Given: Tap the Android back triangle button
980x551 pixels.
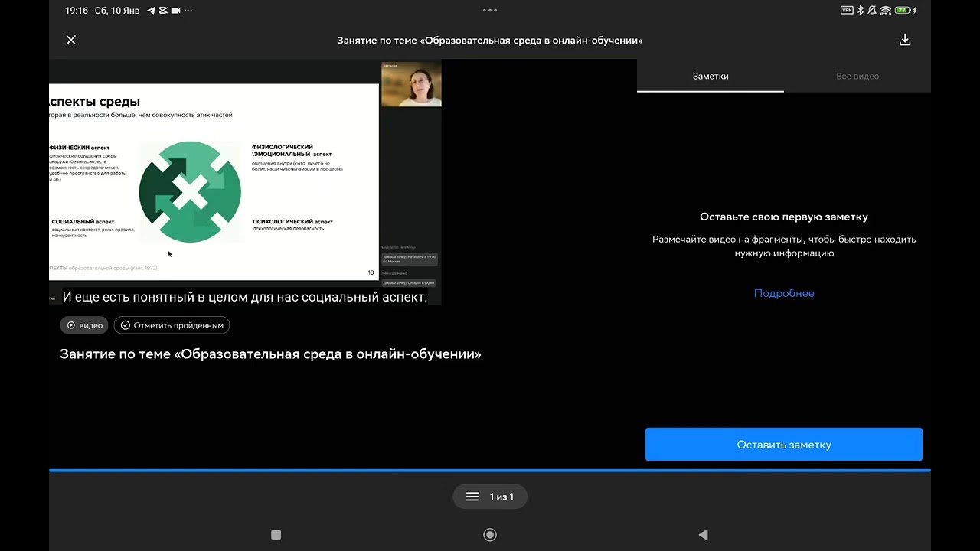Looking at the screenshot, I should pyautogui.click(x=703, y=535).
